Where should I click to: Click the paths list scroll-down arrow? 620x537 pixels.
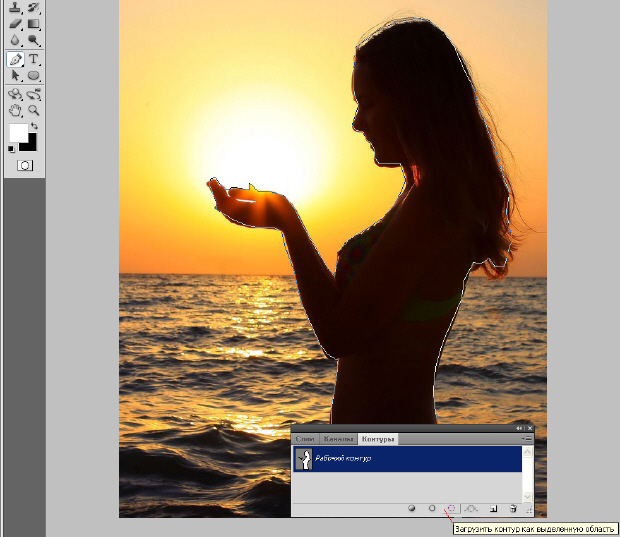(528, 496)
